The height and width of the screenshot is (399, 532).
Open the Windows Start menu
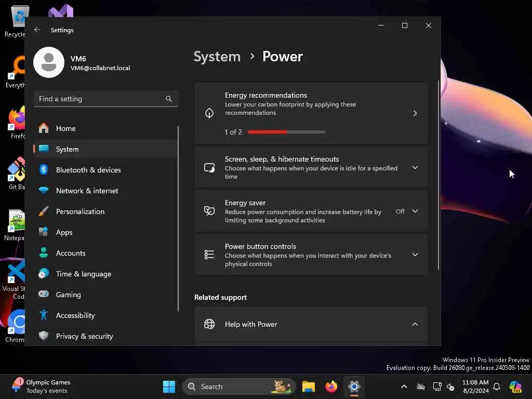169,387
